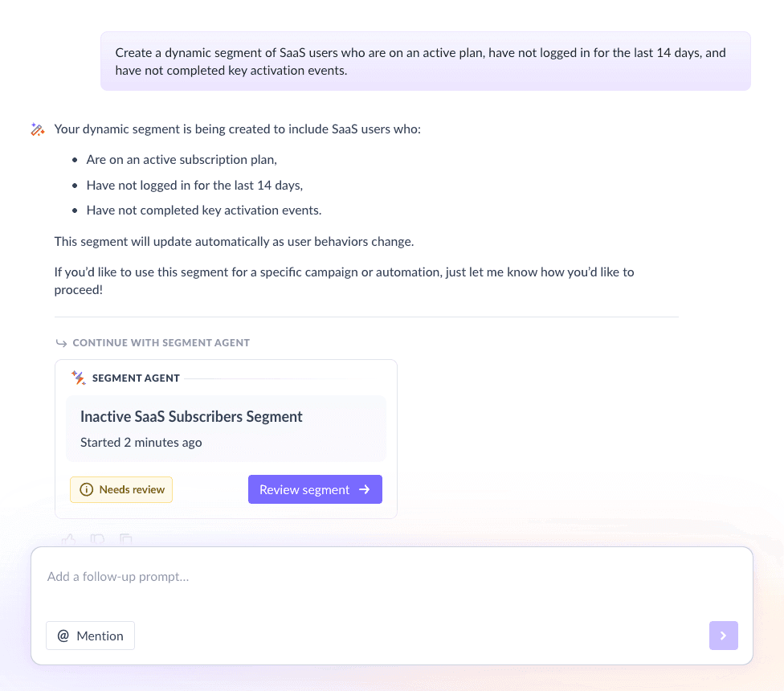Click the arrow inside the Review segment button
784x691 pixels.
(x=365, y=489)
